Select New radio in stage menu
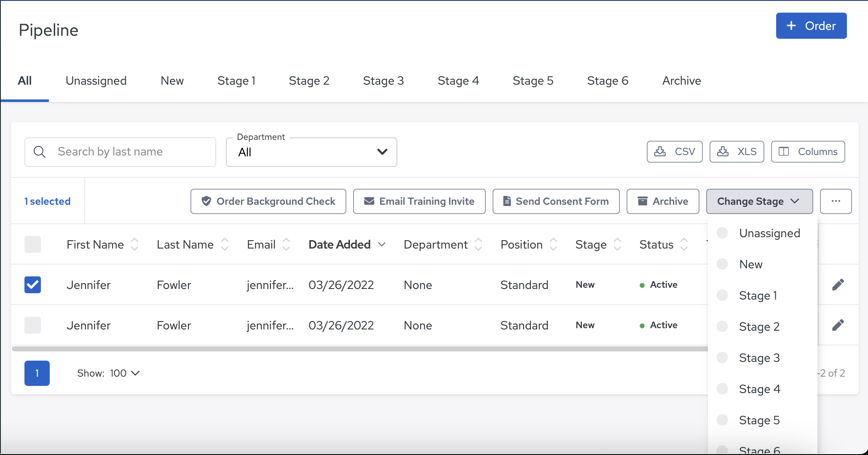 pyautogui.click(x=722, y=264)
